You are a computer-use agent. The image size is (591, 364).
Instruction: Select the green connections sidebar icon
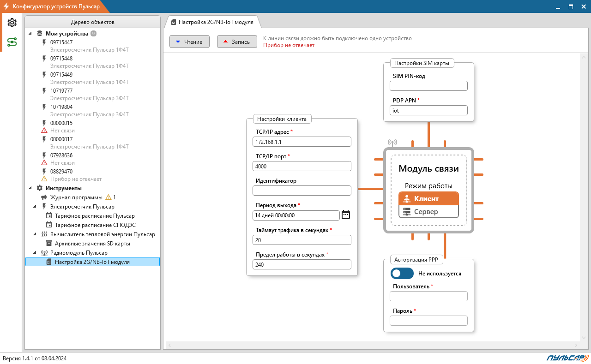(x=12, y=42)
